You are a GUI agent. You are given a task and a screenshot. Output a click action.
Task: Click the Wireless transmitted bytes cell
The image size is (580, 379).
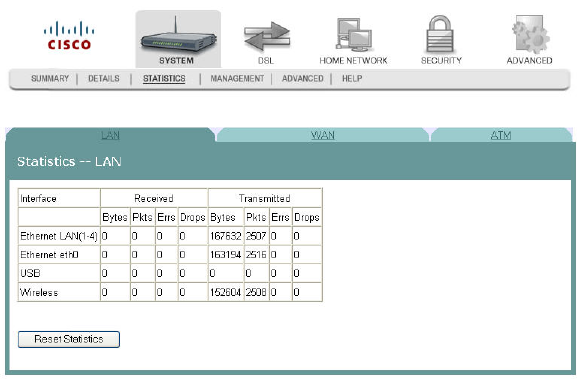pyautogui.click(x=226, y=292)
